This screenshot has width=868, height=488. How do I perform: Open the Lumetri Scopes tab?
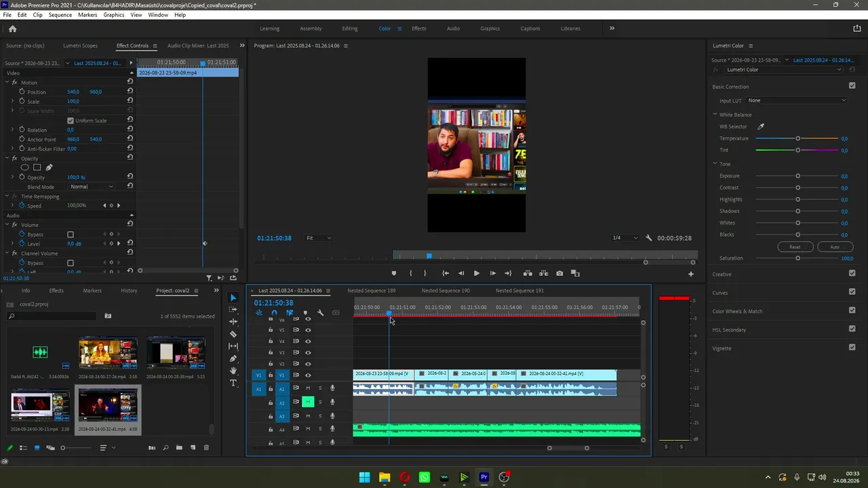tap(80, 45)
